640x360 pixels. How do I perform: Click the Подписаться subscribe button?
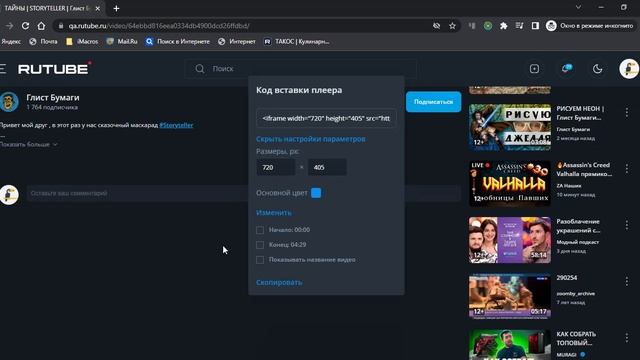click(433, 102)
